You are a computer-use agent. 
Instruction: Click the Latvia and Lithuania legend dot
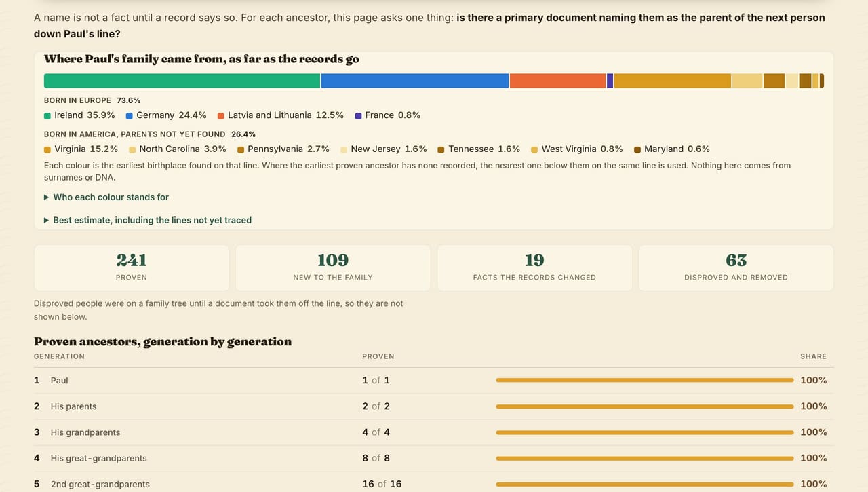[221, 116]
